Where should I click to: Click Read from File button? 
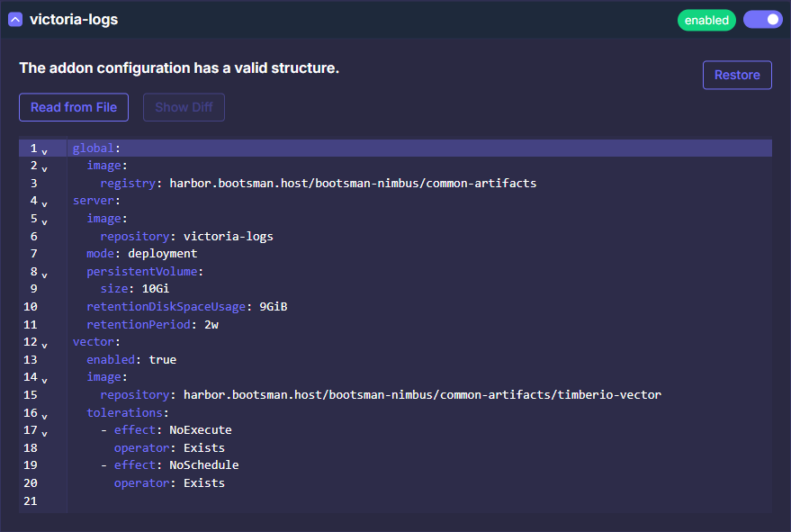74,107
